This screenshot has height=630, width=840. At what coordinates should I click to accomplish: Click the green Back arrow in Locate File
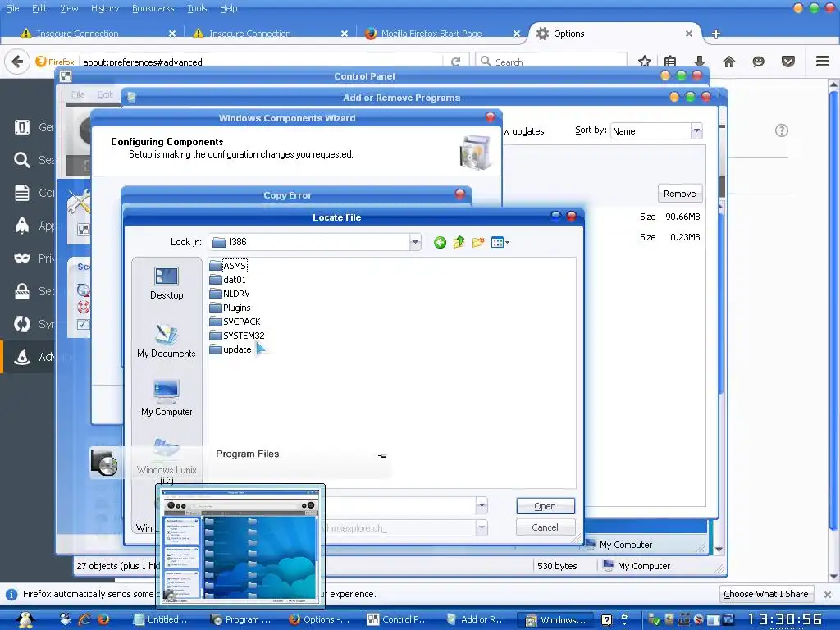tap(440, 243)
